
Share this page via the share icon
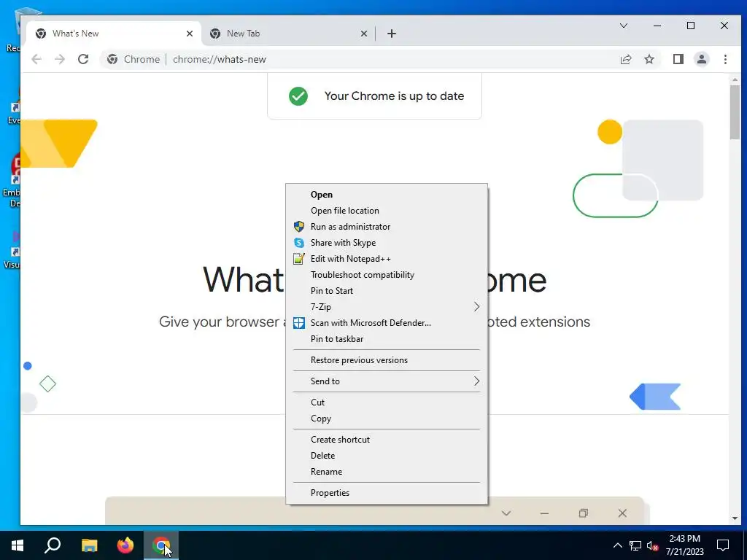coord(625,59)
